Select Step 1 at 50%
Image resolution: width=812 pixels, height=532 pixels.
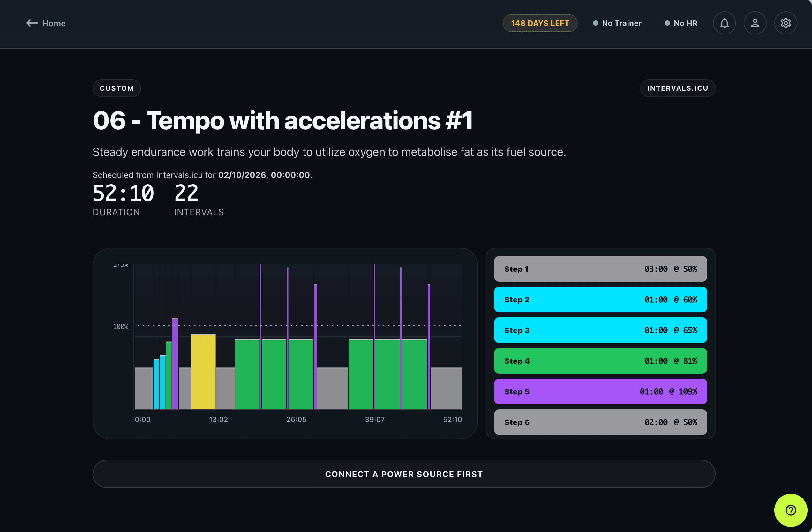600,269
